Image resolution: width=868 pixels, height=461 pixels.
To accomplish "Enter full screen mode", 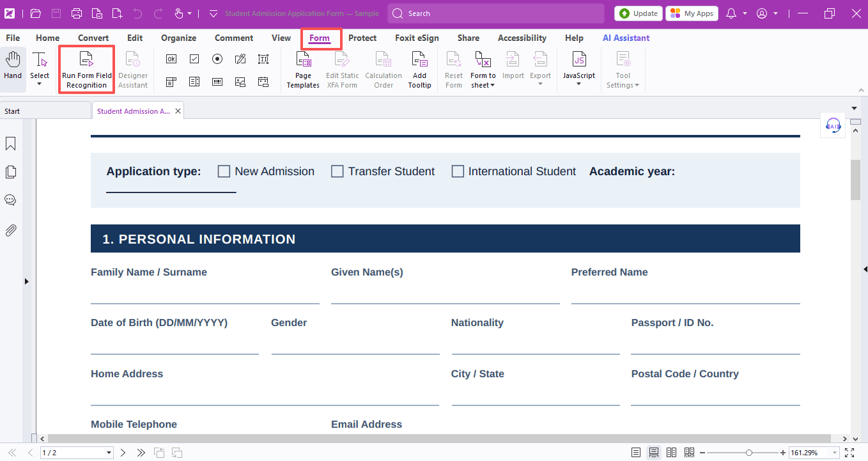I will [x=849, y=453].
